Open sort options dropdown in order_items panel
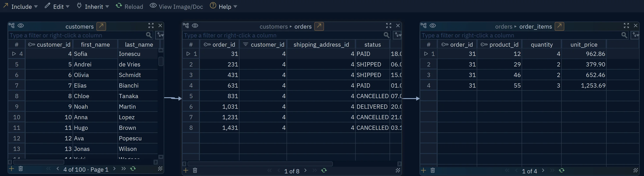Screen dimensions: 644x176 [635, 35]
